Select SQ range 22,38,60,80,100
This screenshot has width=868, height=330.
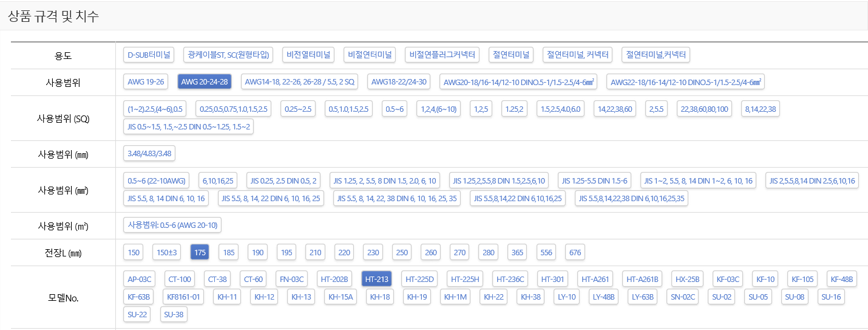click(x=705, y=109)
